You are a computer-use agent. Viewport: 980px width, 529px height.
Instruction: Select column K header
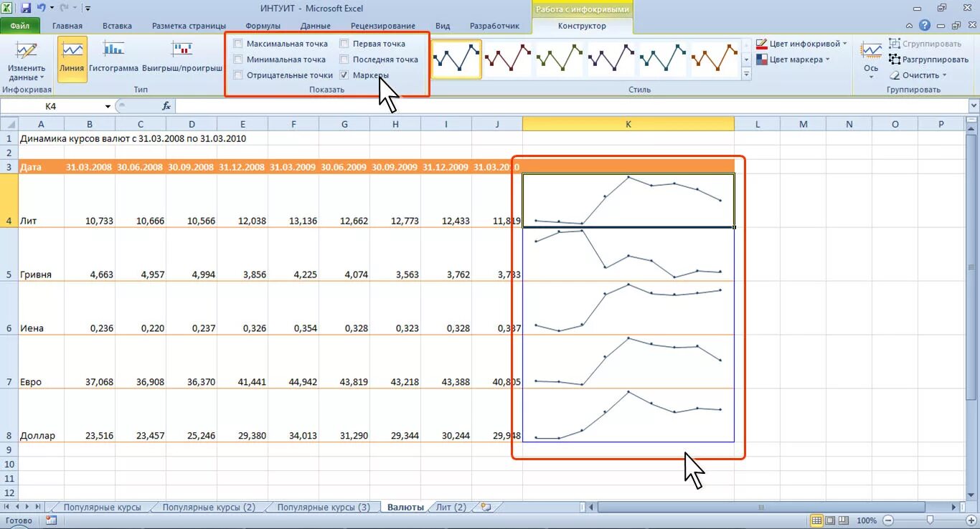click(x=628, y=124)
